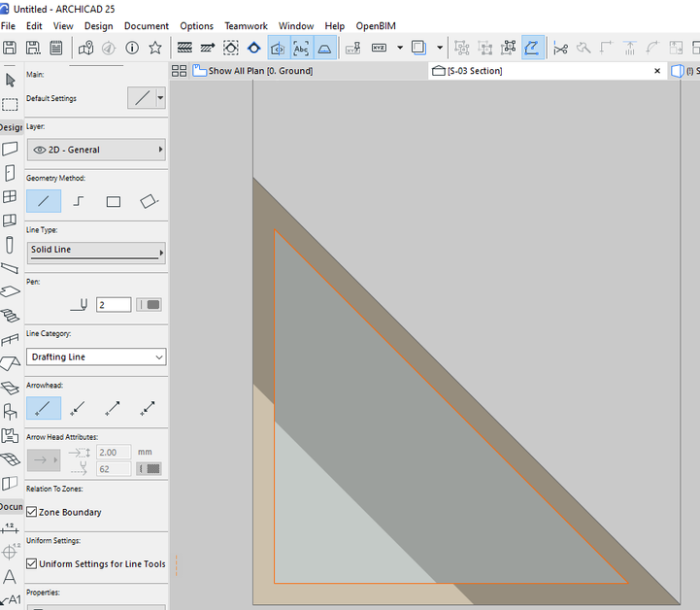
Task: Select the both-ends arrowhead option
Action: coord(148,409)
